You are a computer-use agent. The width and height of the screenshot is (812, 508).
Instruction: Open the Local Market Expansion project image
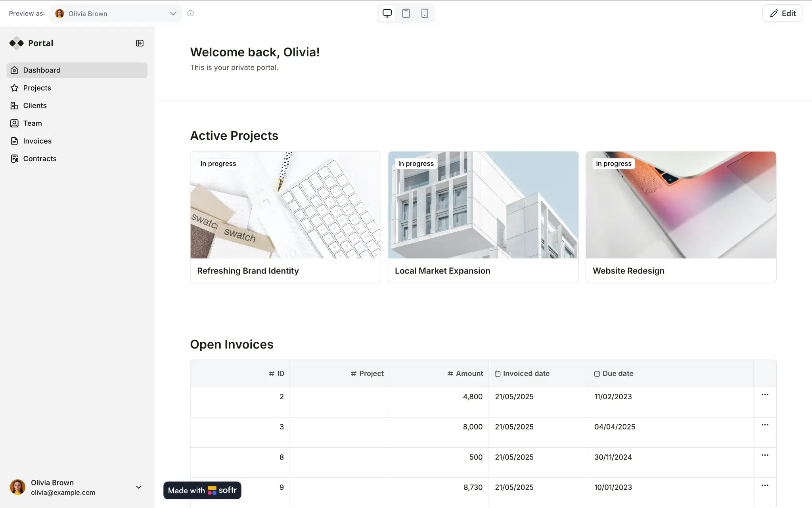483,205
